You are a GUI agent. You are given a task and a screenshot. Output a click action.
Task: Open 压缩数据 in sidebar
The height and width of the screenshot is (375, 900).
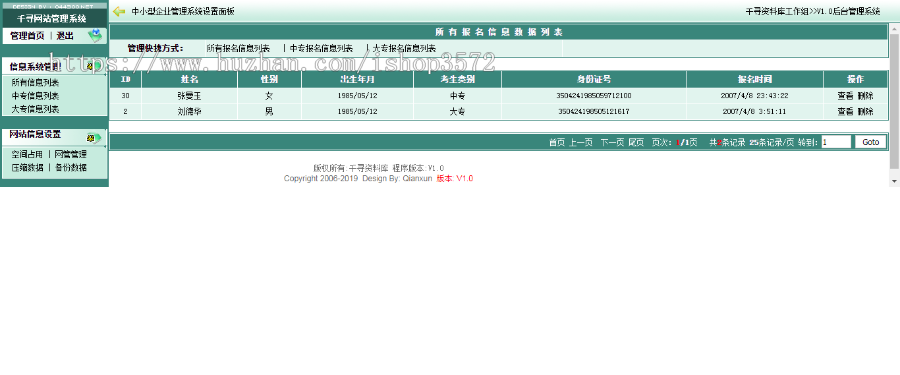click(27, 168)
